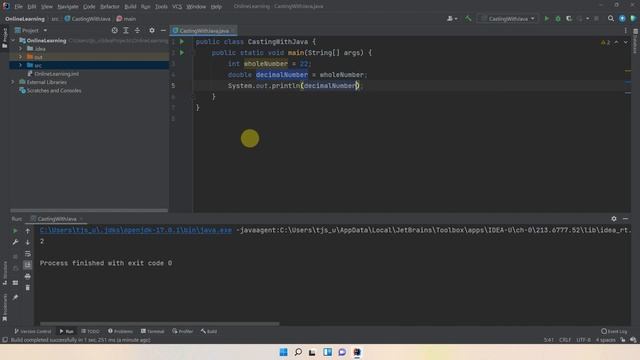Screen dimensions: 640x360
Task: Open run configuration wrench in Run panel
Action: (16, 242)
